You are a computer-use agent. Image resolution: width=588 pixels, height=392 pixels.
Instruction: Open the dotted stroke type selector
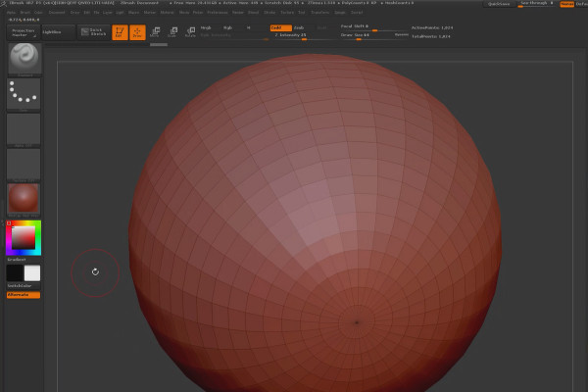coord(24,94)
